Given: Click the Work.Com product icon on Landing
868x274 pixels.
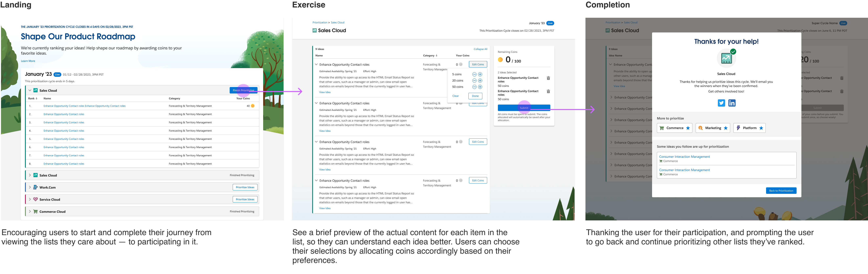Looking at the screenshot, I should [x=35, y=187].
